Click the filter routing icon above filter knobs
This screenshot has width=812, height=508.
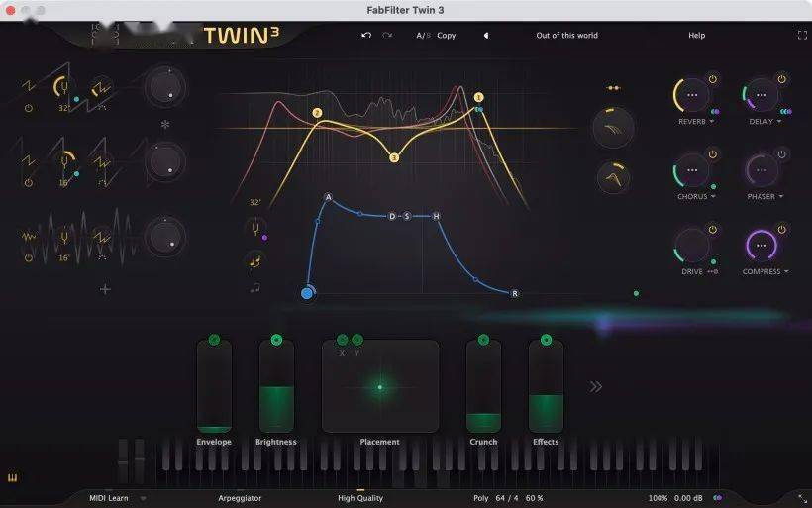pyautogui.click(x=614, y=88)
